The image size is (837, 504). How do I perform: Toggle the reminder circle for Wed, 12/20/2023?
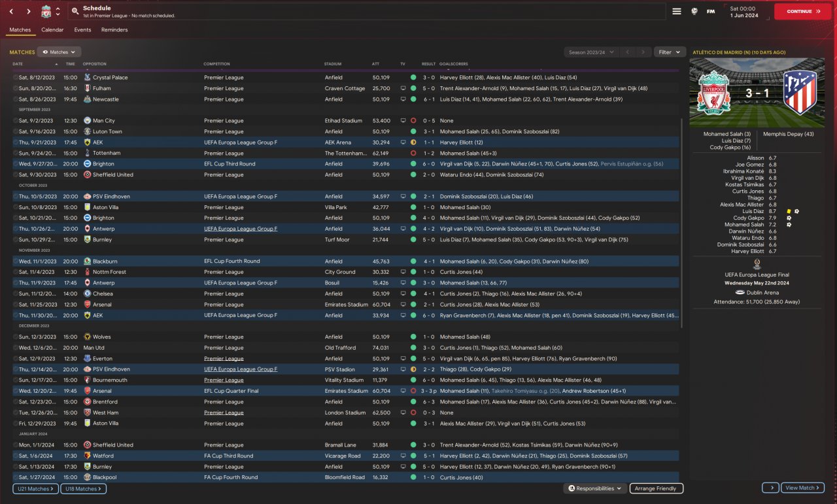[x=16, y=391]
